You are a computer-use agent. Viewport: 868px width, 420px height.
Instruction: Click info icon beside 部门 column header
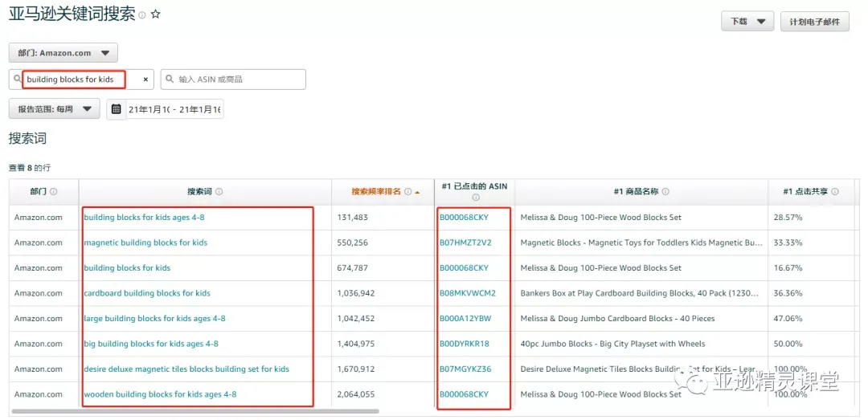[54, 191]
